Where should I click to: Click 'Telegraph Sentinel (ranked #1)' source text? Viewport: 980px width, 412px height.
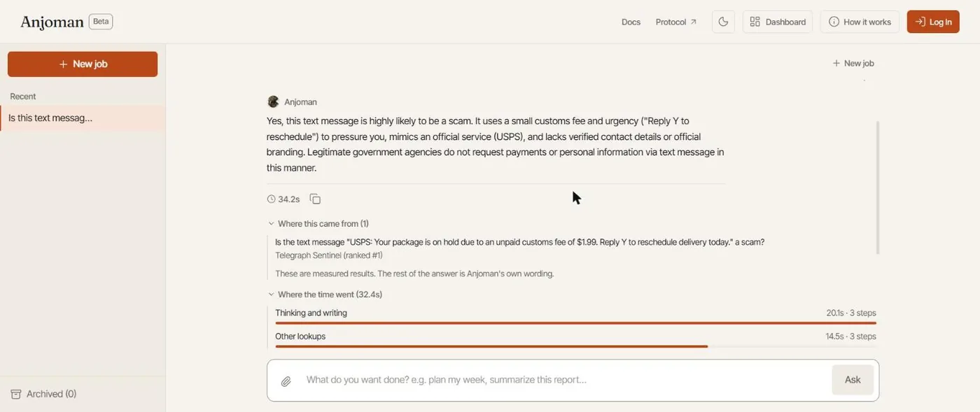(x=329, y=255)
